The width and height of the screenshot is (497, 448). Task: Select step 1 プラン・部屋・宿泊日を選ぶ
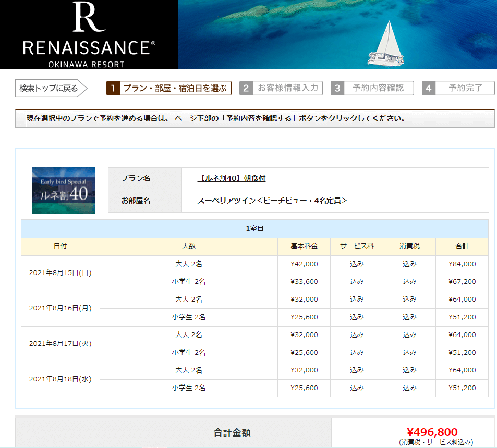click(168, 88)
